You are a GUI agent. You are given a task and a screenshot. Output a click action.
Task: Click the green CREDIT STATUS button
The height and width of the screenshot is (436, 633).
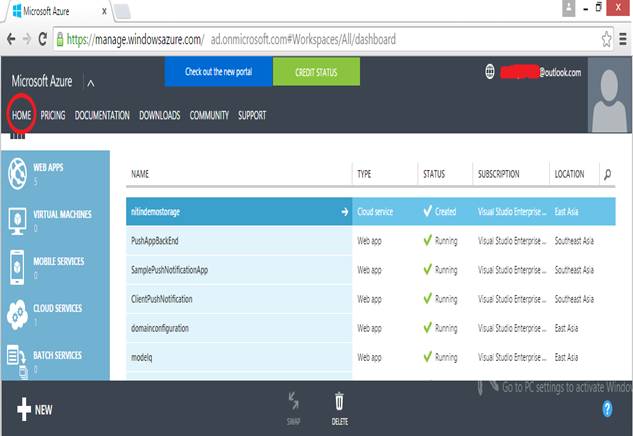[x=316, y=71]
